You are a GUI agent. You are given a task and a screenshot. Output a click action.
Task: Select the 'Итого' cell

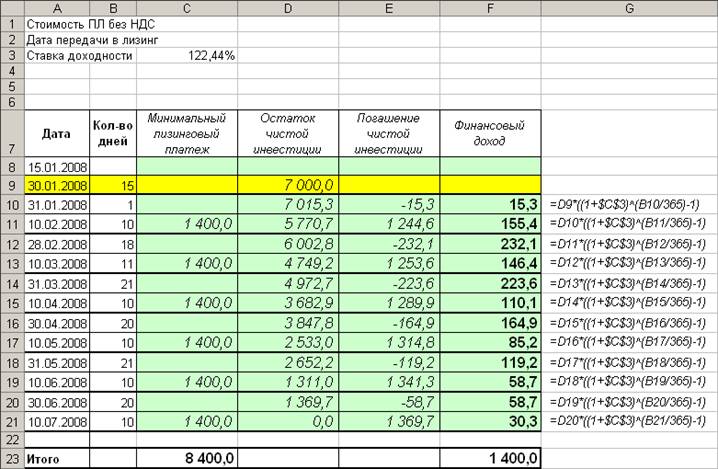(x=58, y=457)
